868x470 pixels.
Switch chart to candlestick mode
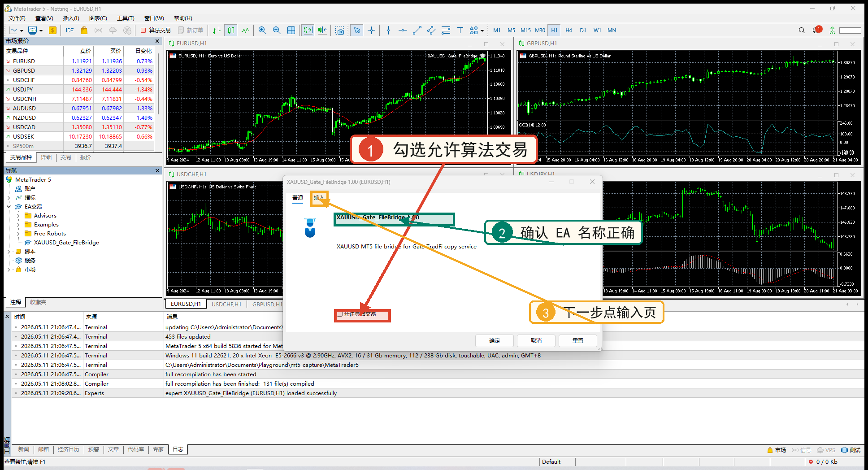coord(231,30)
